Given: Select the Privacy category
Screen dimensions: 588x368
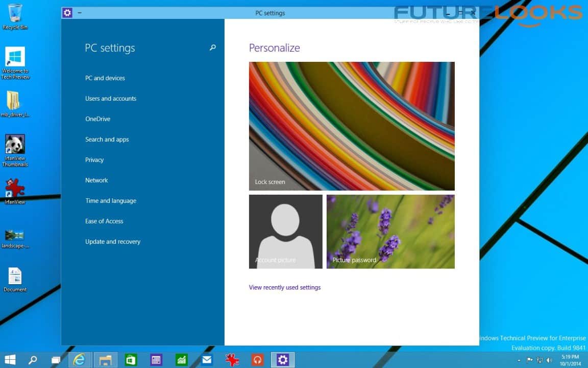Looking at the screenshot, I should [94, 160].
